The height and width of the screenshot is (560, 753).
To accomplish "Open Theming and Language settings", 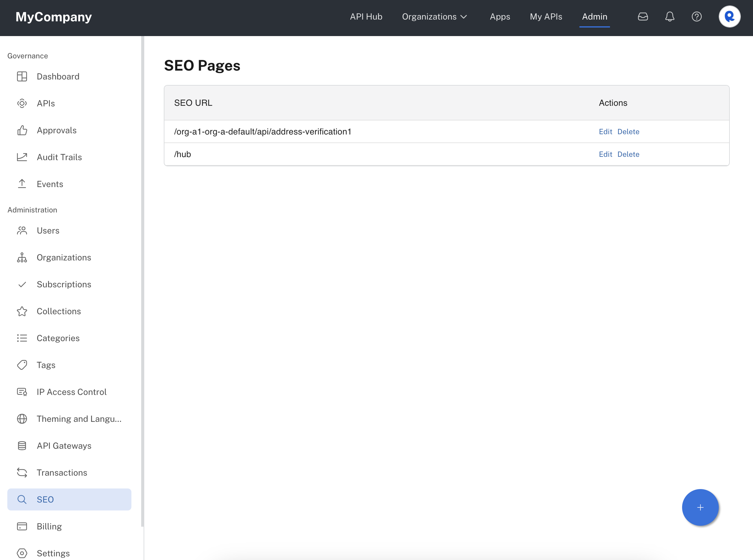I will pos(79,419).
